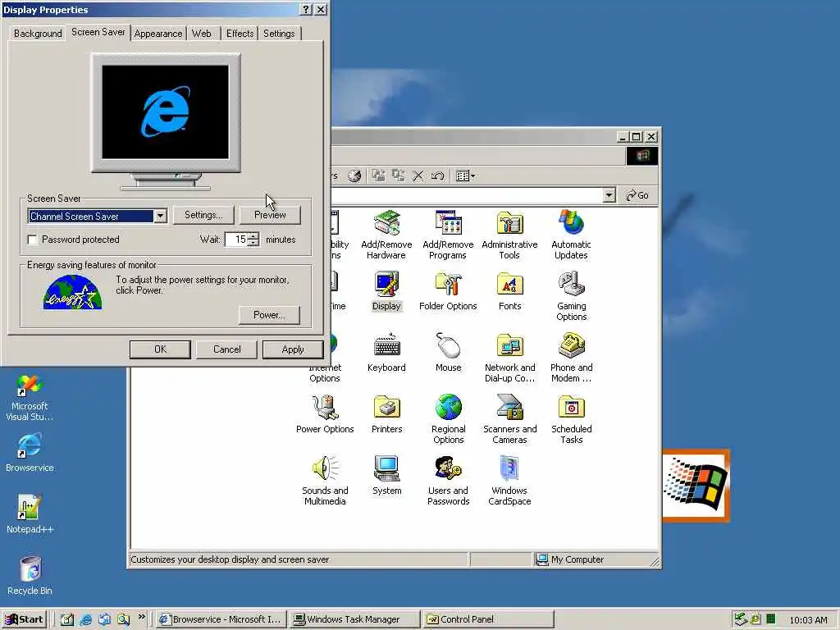Viewport: 840px width, 630px height.
Task: Click Internet Explorer quick launch icon
Action: pos(85,620)
